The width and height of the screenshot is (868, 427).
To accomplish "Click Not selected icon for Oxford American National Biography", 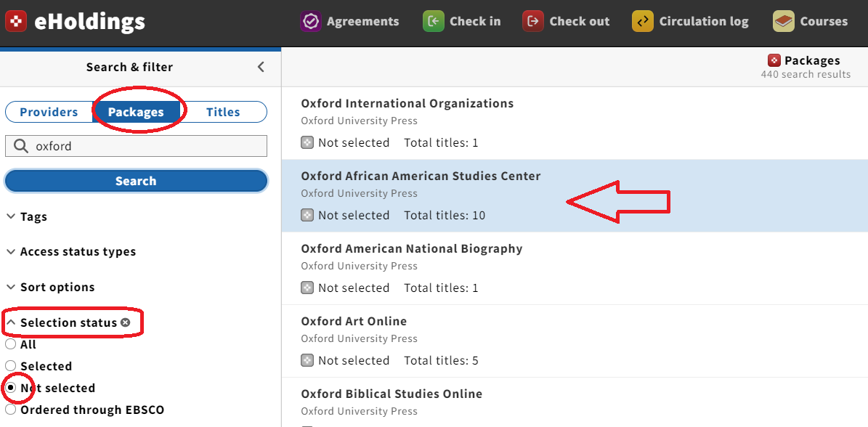I will pos(307,288).
